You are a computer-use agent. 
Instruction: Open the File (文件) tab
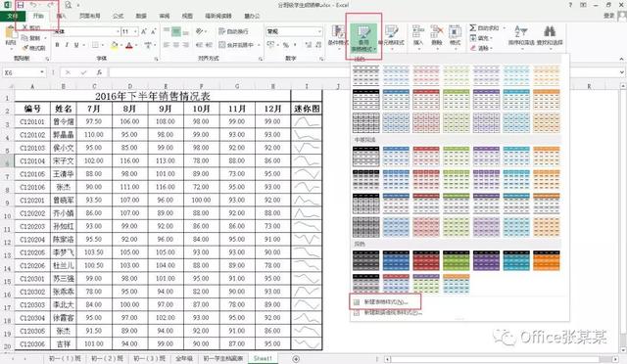(13, 16)
